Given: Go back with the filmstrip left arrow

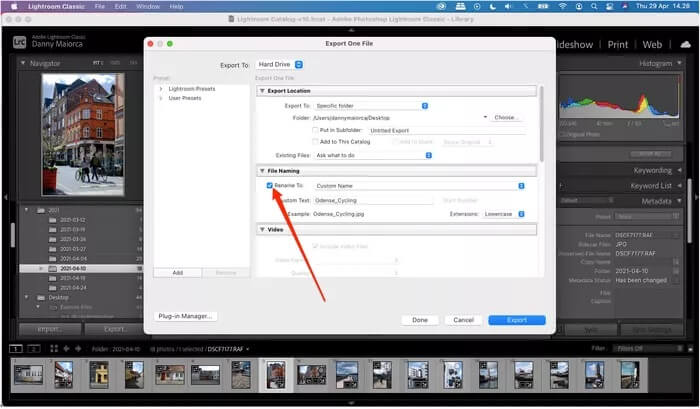Looking at the screenshot, I should [x=67, y=349].
